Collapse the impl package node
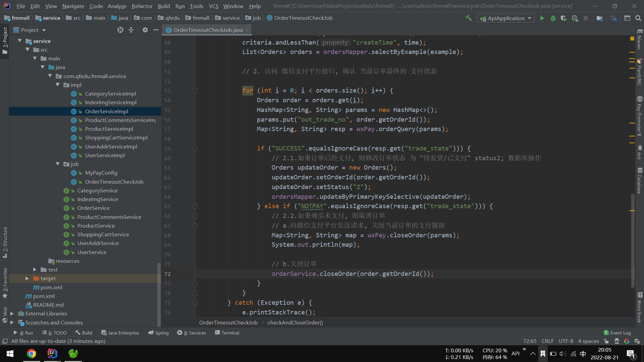 click(x=58, y=85)
